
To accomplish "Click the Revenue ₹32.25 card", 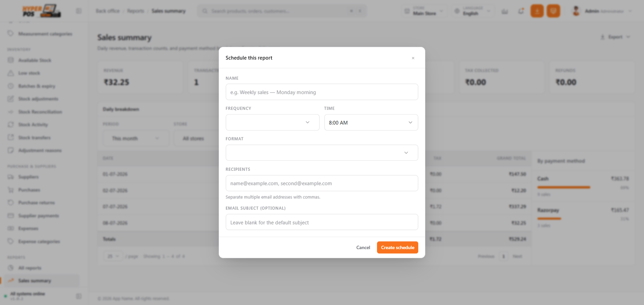I will [x=140, y=78].
